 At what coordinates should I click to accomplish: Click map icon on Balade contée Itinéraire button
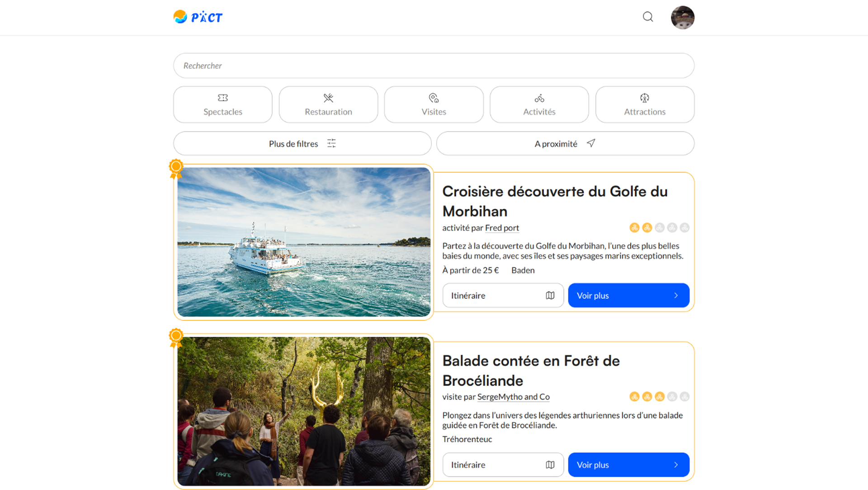coord(550,465)
